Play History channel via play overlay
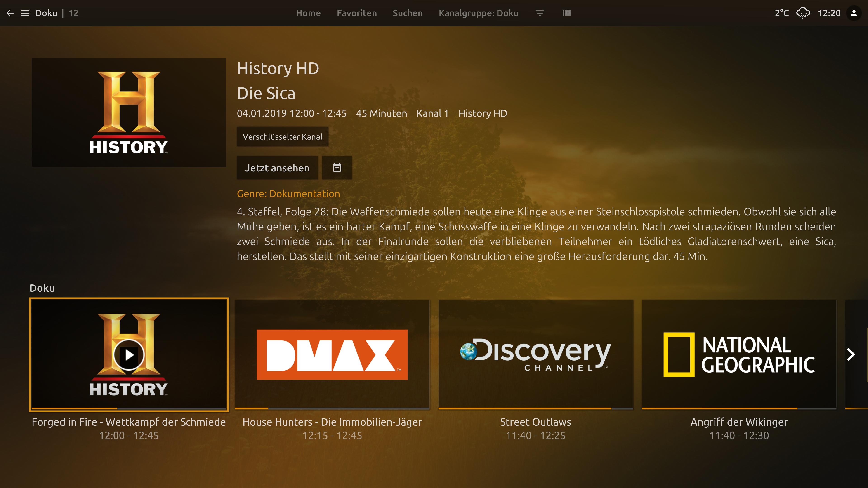Viewport: 868px width, 488px height. (129, 355)
